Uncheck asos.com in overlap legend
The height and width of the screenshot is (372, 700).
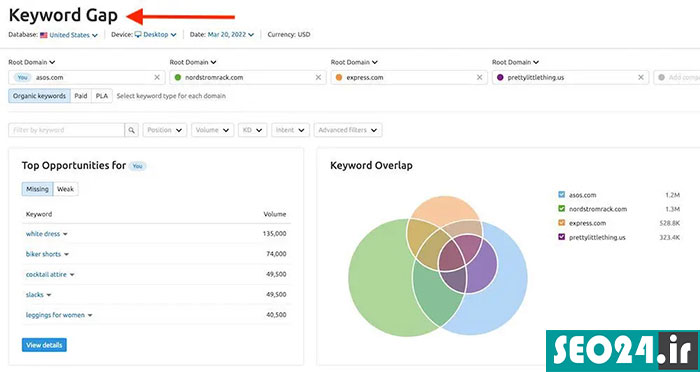(x=562, y=195)
